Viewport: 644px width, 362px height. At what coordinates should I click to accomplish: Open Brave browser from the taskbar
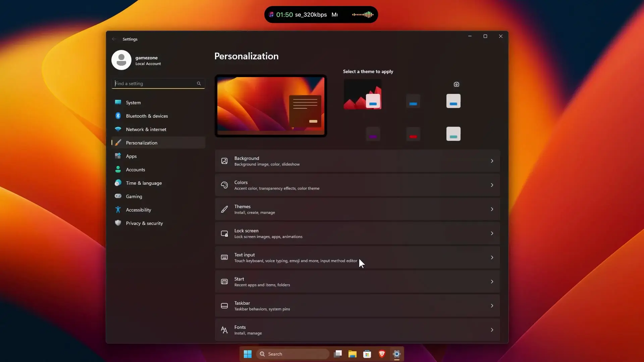point(382,354)
